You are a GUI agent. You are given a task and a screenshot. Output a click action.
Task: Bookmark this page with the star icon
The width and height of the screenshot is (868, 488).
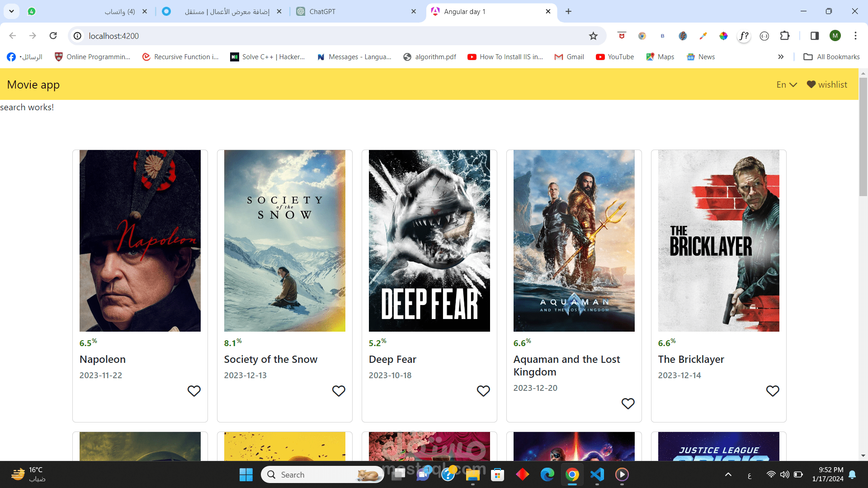(x=593, y=36)
